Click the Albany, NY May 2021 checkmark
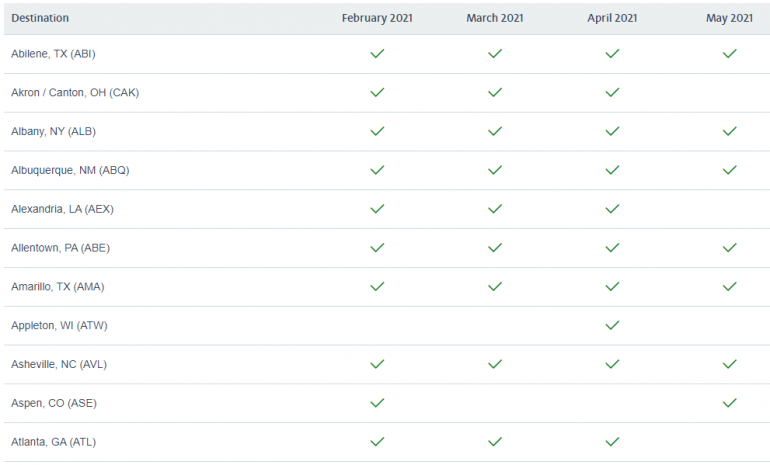 tap(729, 131)
